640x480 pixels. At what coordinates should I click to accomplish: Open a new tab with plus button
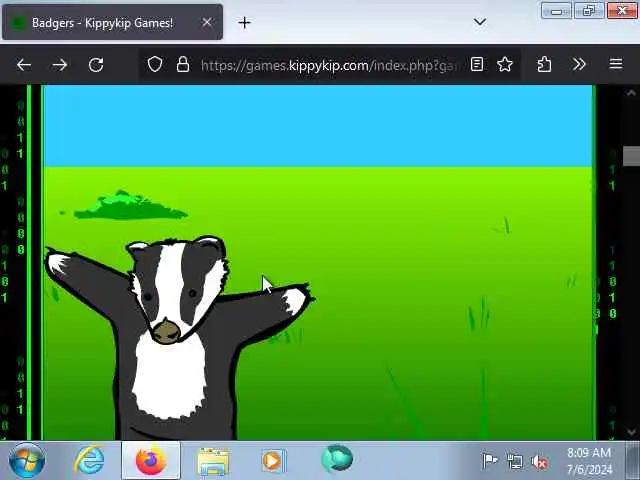point(244,22)
